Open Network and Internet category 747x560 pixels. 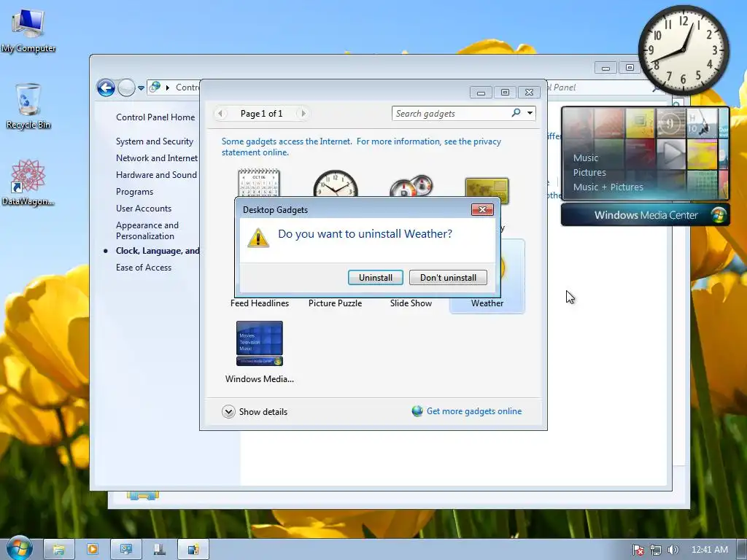(x=157, y=158)
